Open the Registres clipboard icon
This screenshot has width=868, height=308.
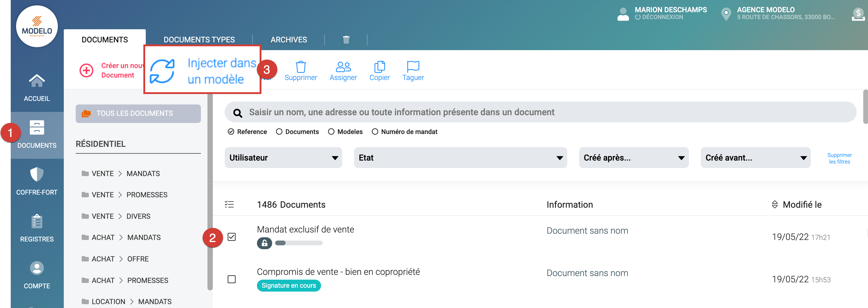pos(37,222)
